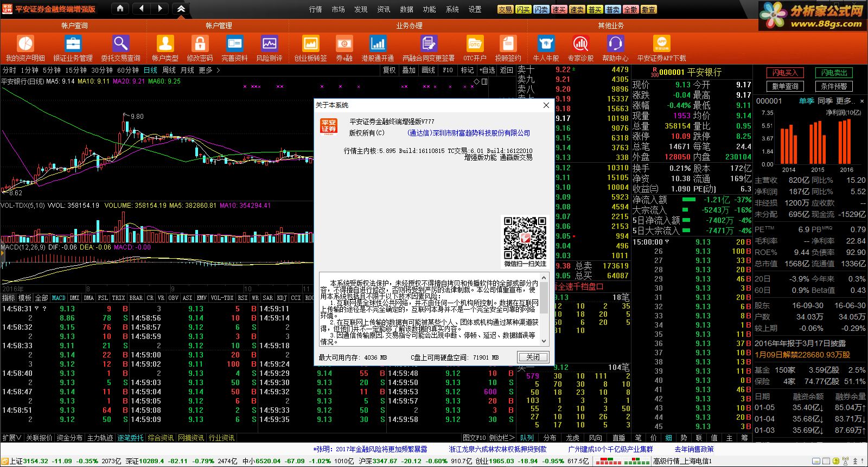Viewport: 868px width, 467px height.
Task: Switch chart to 60分钟 period
Action: tap(128, 71)
